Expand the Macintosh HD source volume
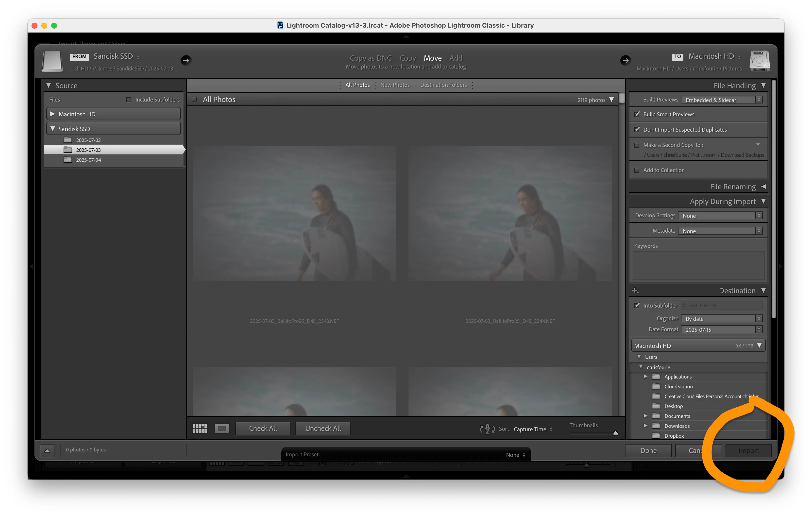The height and width of the screenshot is (516, 812). click(x=52, y=114)
